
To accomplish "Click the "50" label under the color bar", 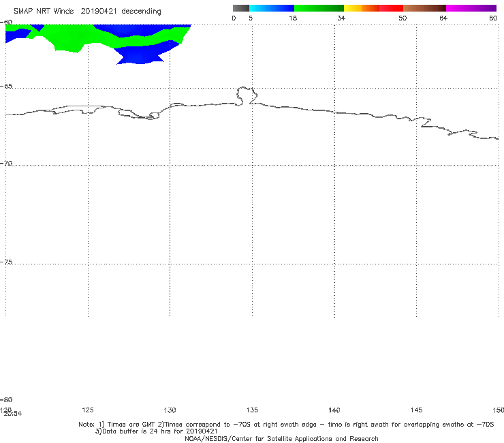I will 403,18.
